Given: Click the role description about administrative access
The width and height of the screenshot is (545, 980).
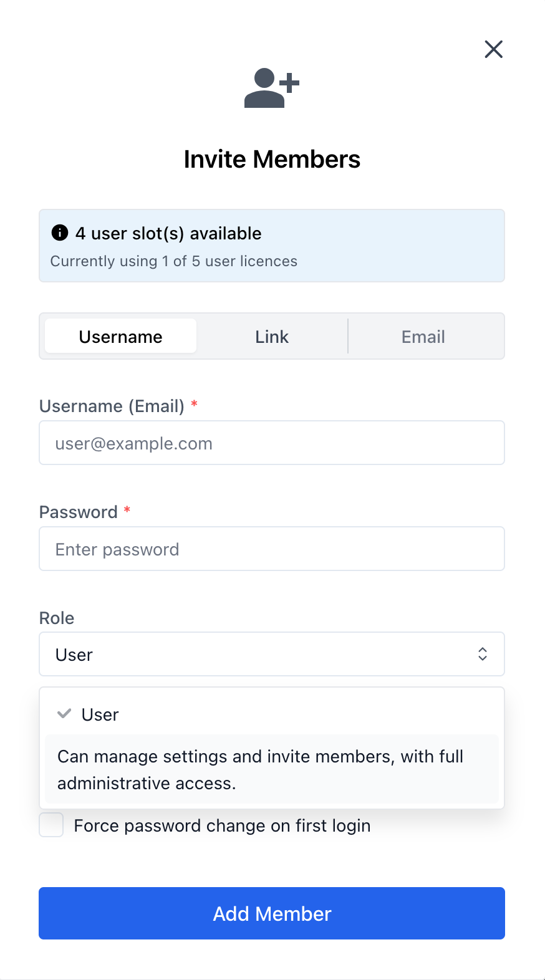Looking at the screenshot, I should 260,769.
